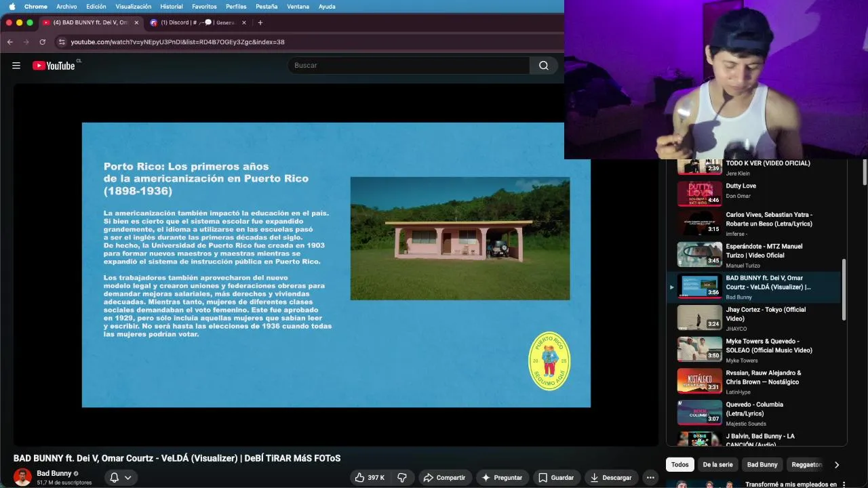Go back in browser history

(10, 42)
